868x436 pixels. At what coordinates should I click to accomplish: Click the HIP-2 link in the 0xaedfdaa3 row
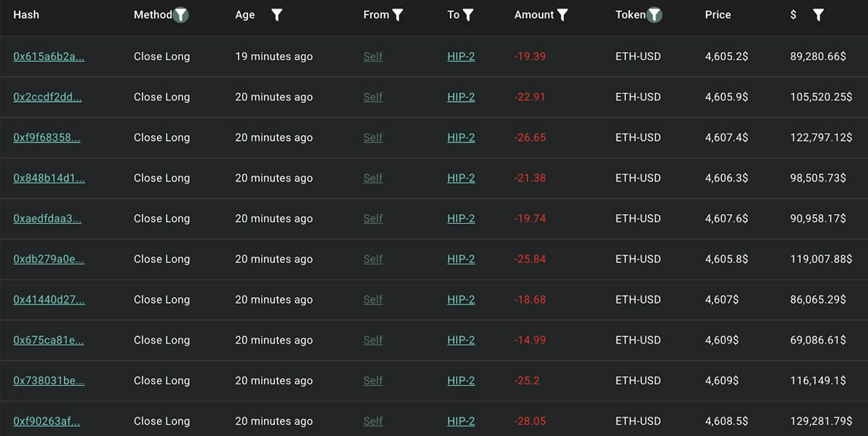461,218
